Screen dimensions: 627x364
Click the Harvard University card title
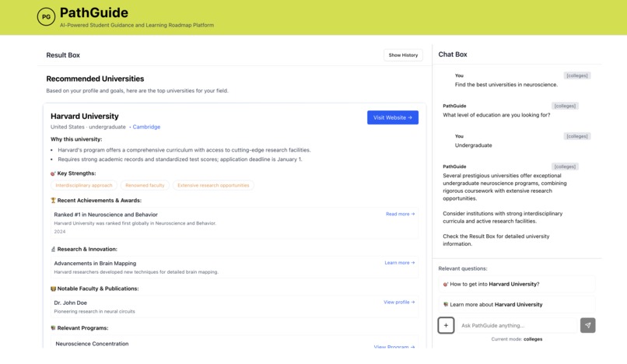click(84, 117)
